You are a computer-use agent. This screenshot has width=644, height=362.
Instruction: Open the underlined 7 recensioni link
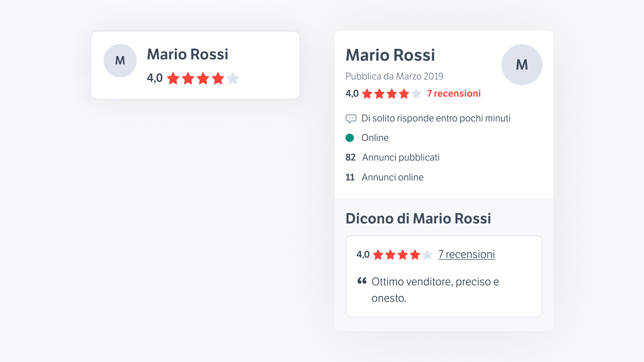coord(467,254)
